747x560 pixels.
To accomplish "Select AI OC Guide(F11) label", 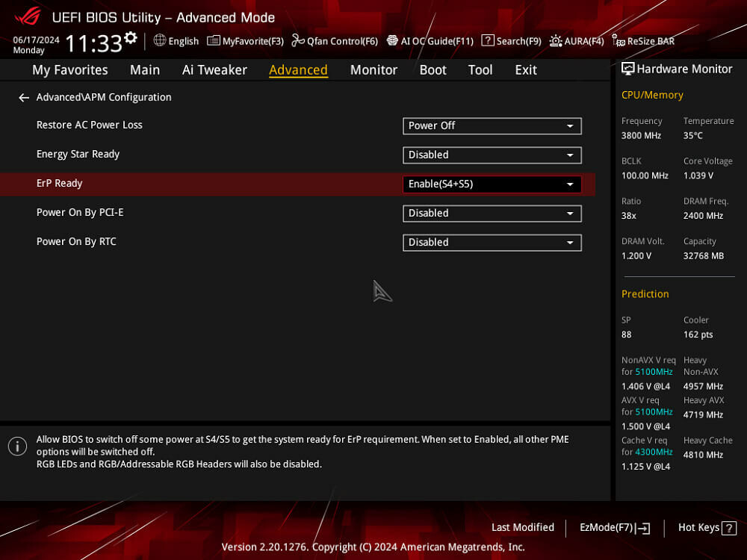I will point(437,41).
